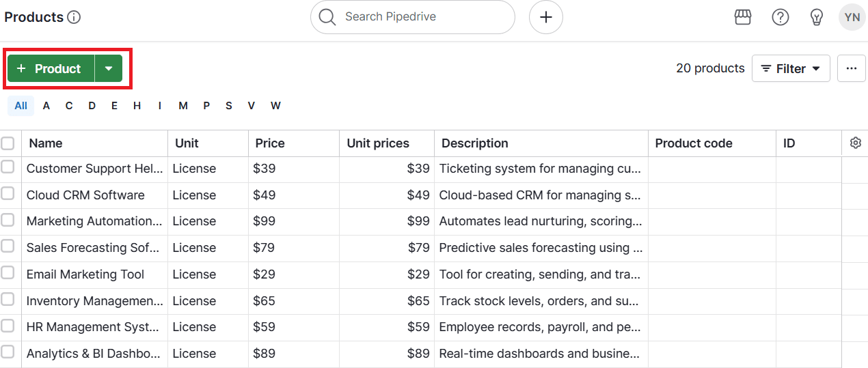
Task: Tick the select-all header checkbox
Action: 8,143
